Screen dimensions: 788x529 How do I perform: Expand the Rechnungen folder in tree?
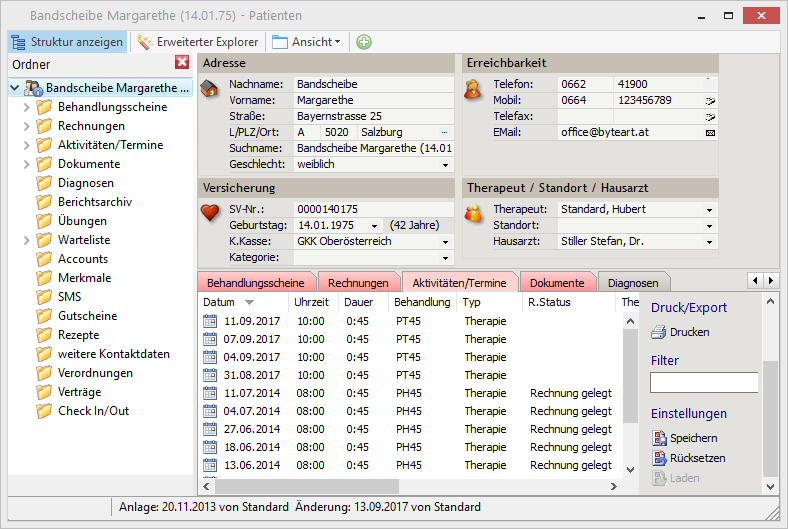[x=26, y=126]
